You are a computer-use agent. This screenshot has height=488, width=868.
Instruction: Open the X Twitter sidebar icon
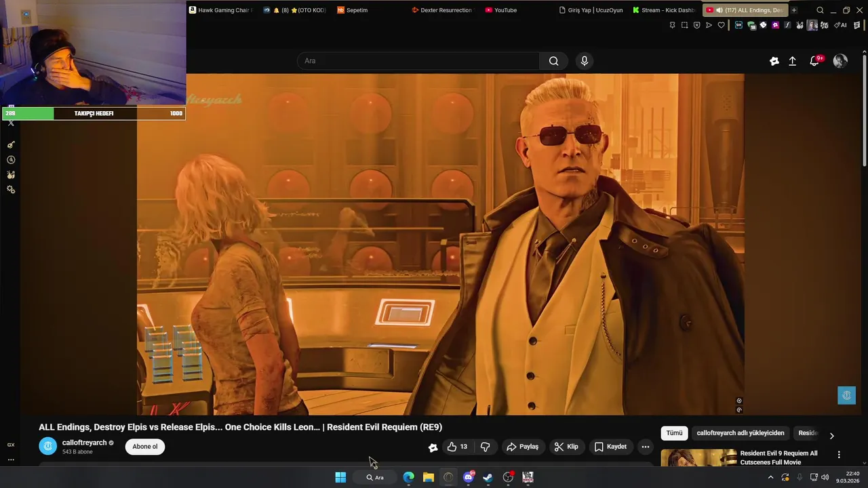11,123
